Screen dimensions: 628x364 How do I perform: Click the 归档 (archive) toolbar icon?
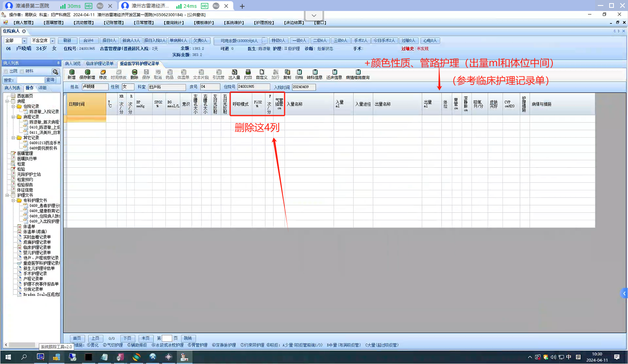299,74
